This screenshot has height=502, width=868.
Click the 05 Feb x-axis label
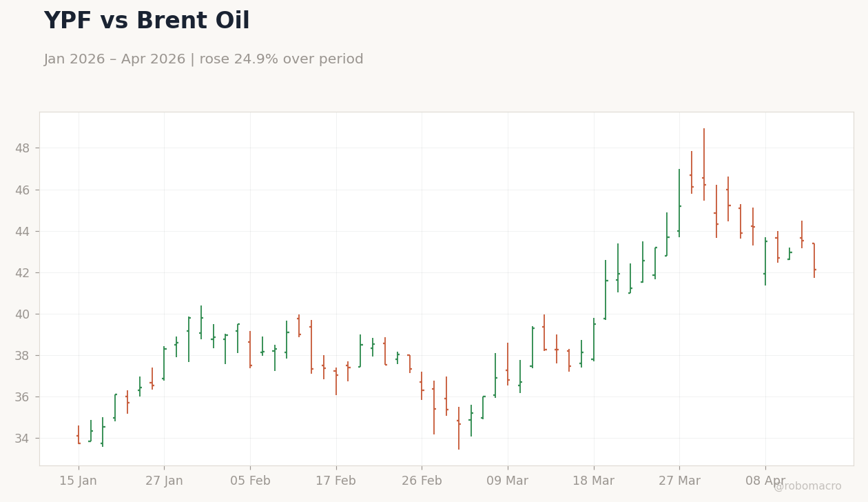click(250, 481)
